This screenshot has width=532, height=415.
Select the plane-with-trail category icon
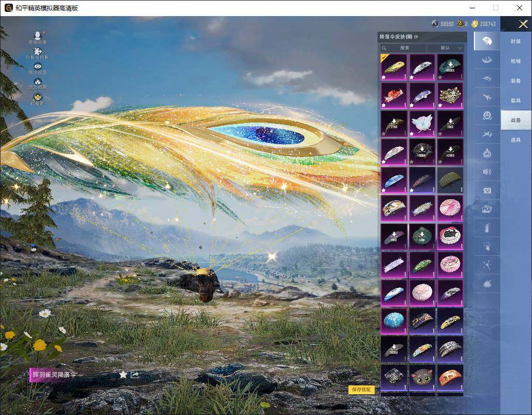click(x=487, y=134)
